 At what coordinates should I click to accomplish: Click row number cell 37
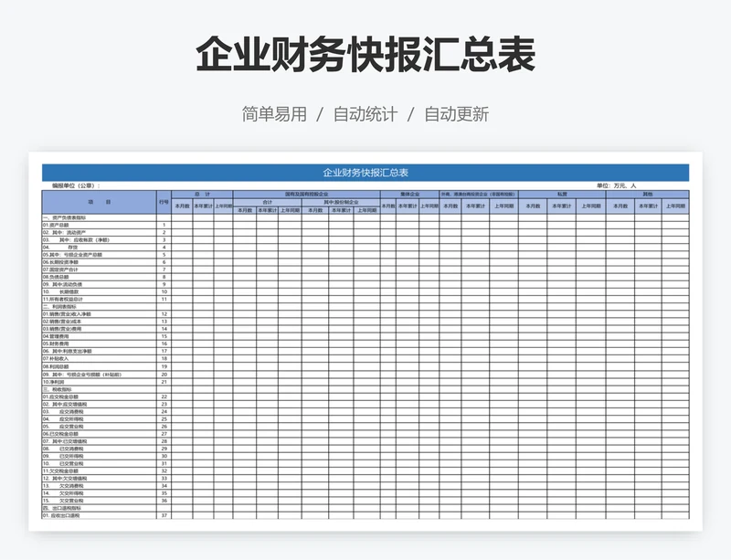click(164, 516)
